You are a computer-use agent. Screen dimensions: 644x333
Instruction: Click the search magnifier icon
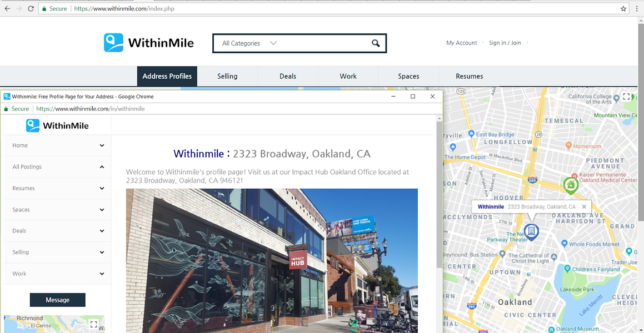tap(376, 43)
